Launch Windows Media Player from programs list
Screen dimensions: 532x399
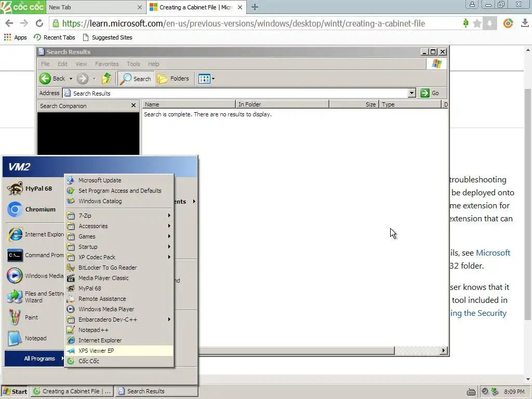119,309
